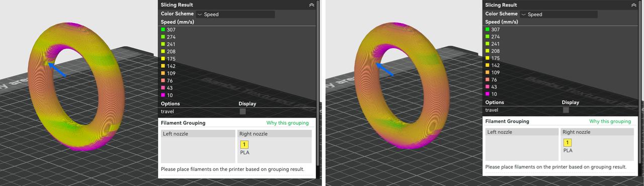The width and height of the screenshot is (644, 186).
Task: Click speed value 43 in left screenshot
Action: (x=170, y=88)
